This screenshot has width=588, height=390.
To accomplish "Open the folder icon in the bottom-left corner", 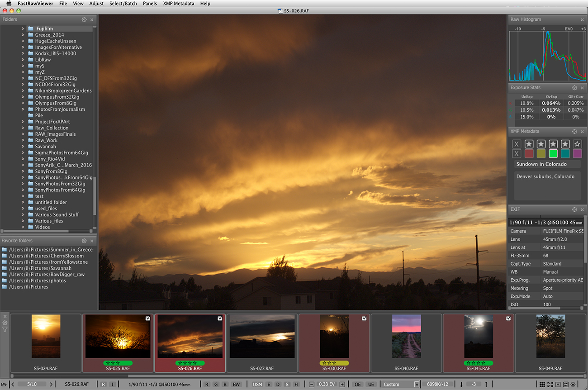I will 4,385.
